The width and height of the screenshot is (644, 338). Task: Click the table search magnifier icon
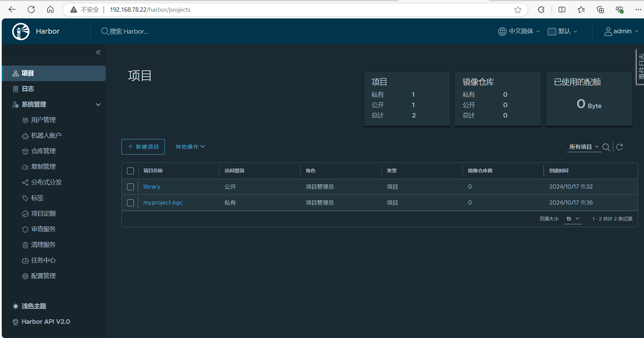606,147
